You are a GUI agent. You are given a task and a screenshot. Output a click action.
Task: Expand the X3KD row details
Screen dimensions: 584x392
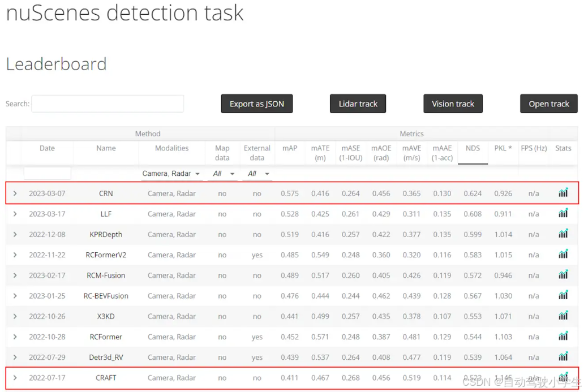(x=15, y=316)
